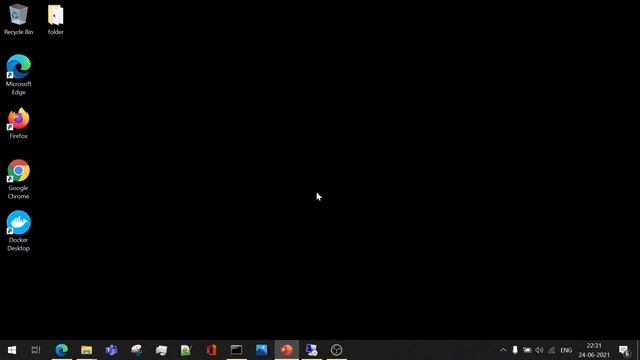Screen dimensions: 640x360
Task: Open the terminal window from the taskbar
Action: pos(236,350)
